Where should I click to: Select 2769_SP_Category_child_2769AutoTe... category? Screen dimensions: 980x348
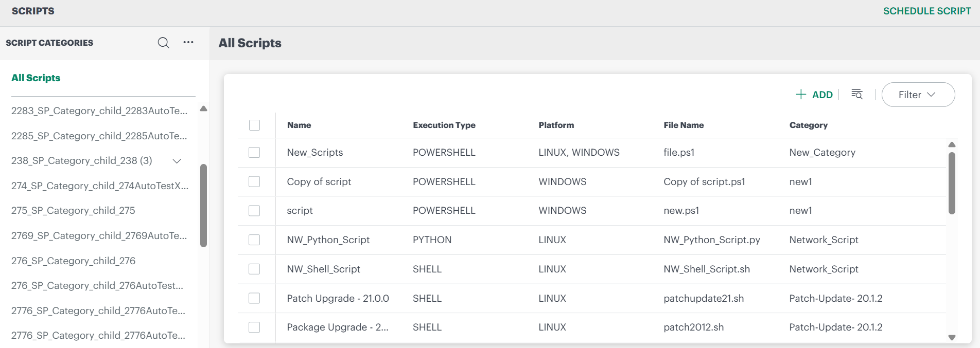(99, 235)
